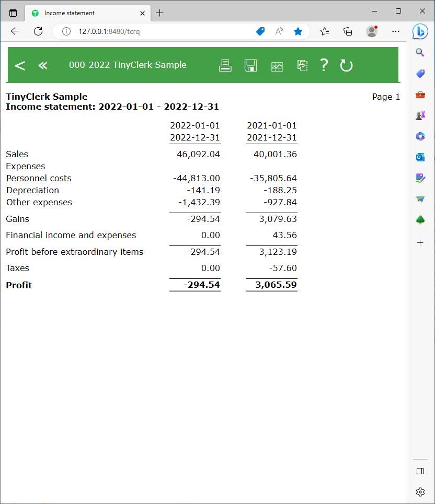Open the Read aloud feature
The height and width of the screenshot is (504, 435).
[279, 31]
